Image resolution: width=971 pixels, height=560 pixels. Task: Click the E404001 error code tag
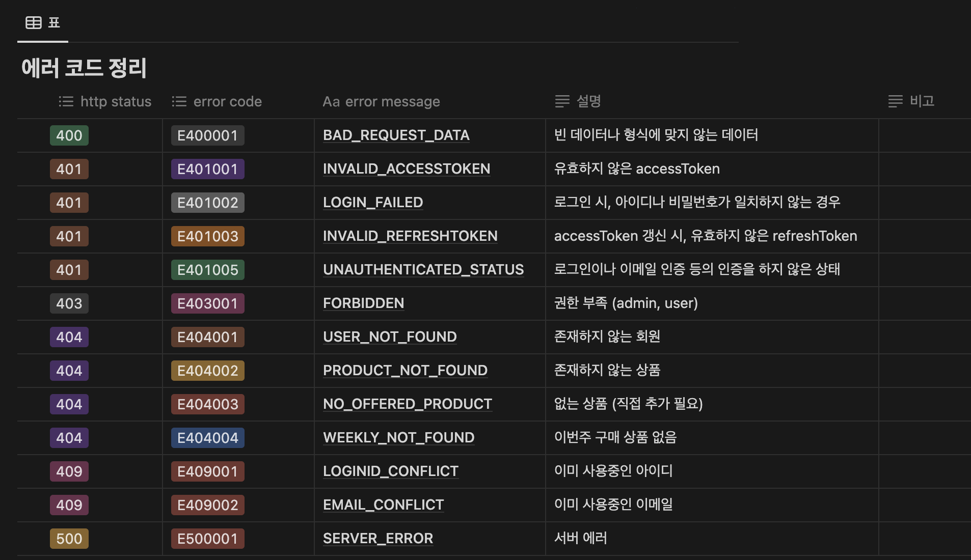pyautogui.click(x=208, y=337)
